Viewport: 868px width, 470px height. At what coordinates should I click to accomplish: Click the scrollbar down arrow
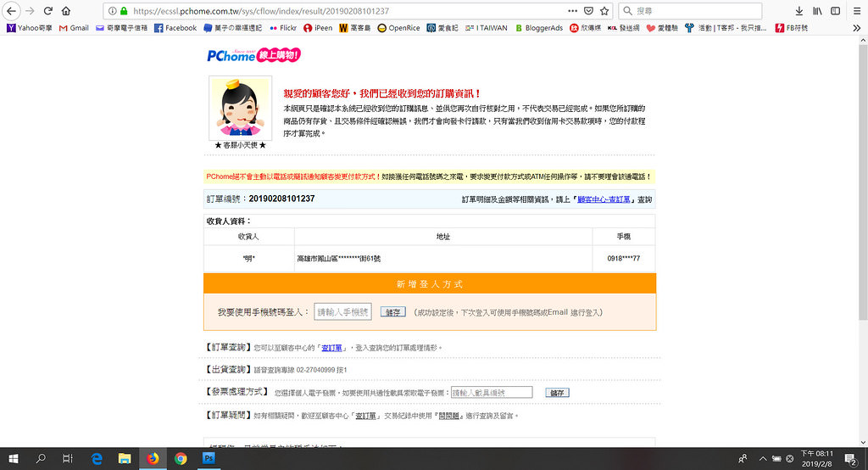(x=863, y=442)
